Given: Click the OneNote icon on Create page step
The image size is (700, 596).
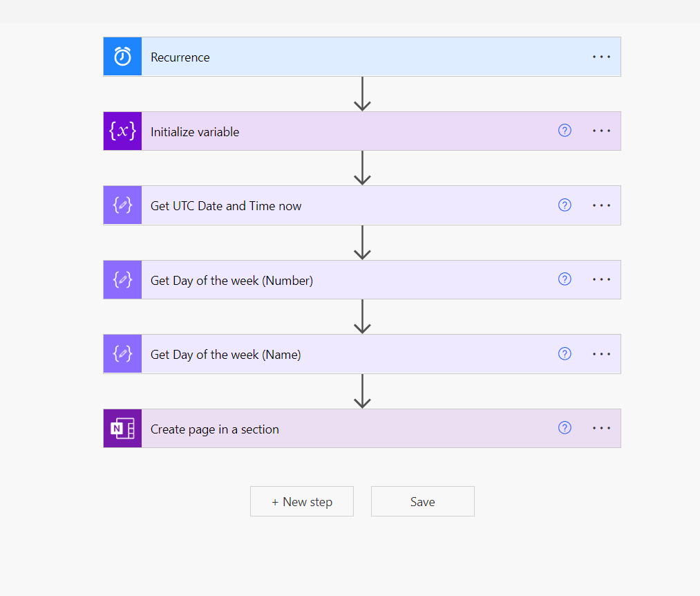Looking at the screenshot, I should [122, 429].
